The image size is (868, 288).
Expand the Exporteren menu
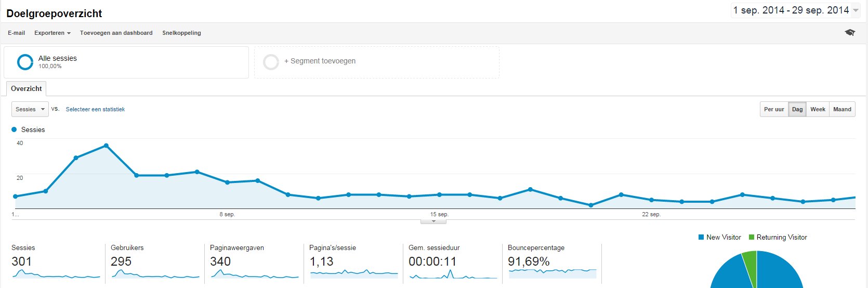pos(52,33)
